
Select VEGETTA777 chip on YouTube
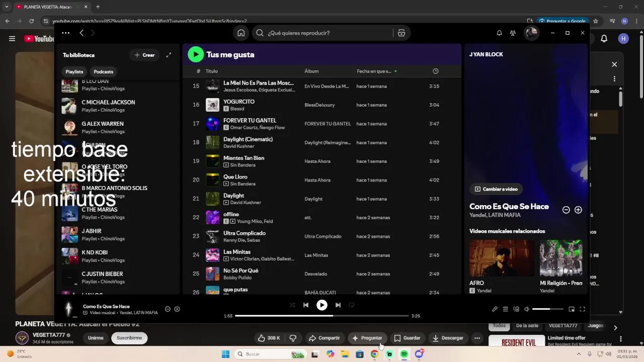coord(563,326)
